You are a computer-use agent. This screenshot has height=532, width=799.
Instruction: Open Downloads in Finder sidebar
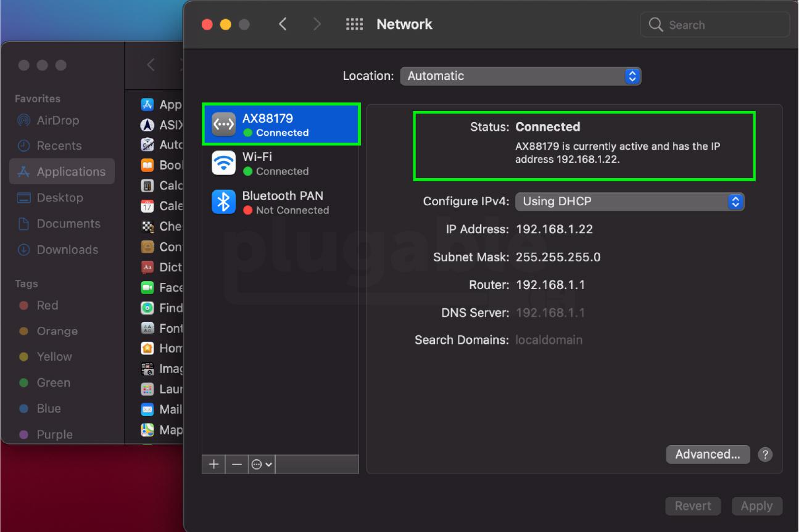tap(67, 250)
